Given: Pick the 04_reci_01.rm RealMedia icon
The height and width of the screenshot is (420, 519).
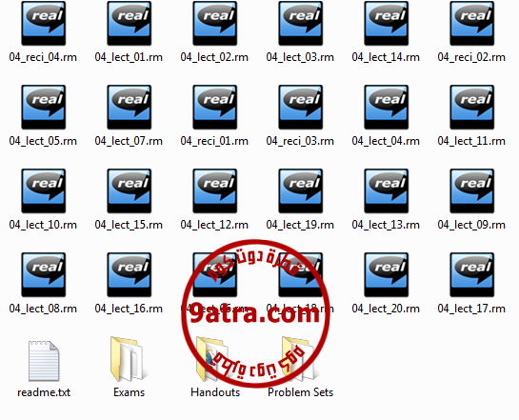Looking at the screenshot, I should 215,107.
